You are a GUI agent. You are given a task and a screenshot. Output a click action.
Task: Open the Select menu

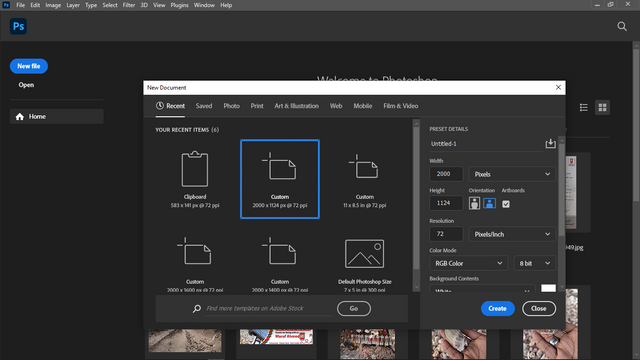[110, 5]
